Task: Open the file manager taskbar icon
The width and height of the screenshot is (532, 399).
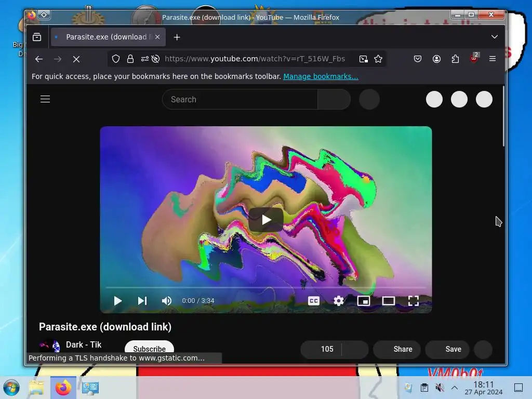Action: (37, 388)
